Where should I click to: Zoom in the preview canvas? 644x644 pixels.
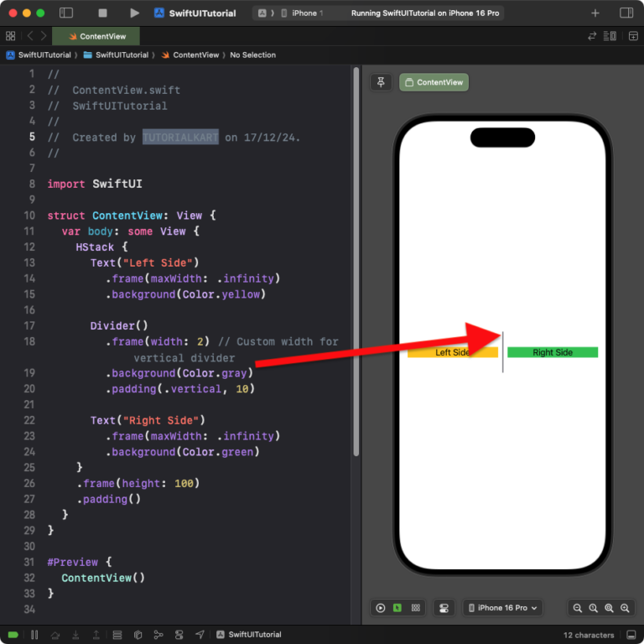pos(625,608)
